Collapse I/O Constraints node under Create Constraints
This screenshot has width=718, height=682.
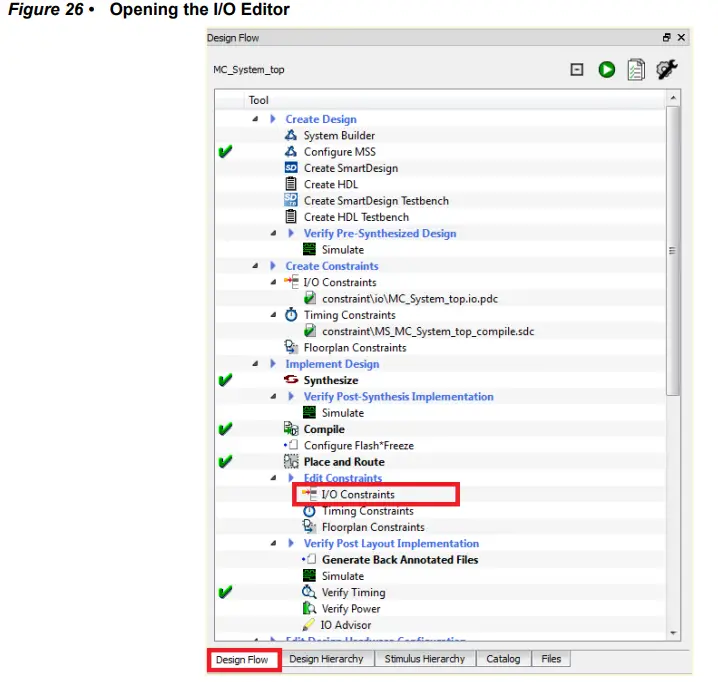273,282
